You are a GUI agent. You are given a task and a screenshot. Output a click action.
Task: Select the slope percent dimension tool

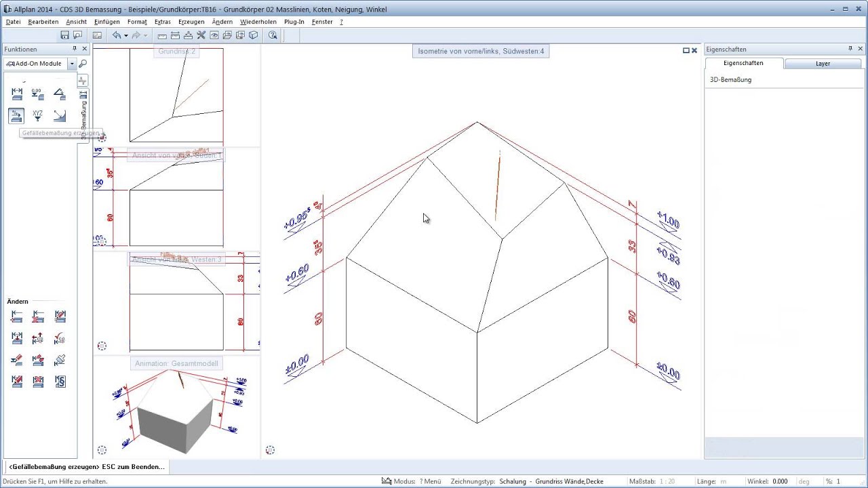coord(16,116)
